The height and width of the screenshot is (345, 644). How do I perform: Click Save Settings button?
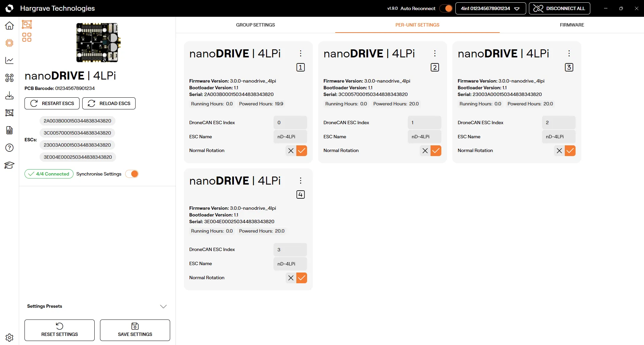pos(135,330)
